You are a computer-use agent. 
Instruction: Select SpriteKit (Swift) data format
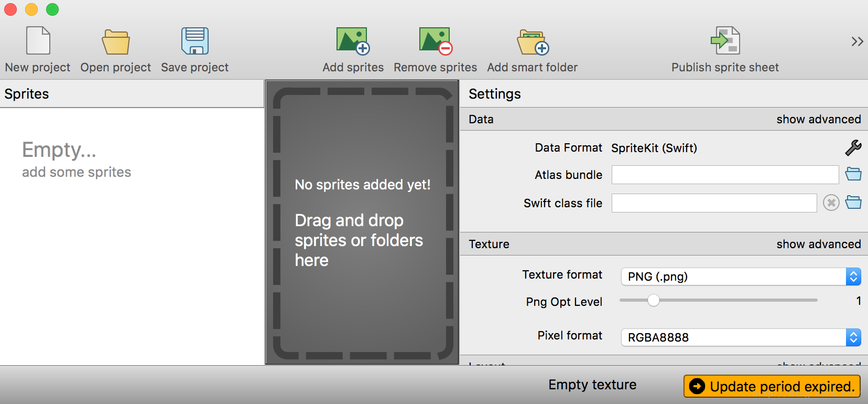coord(654,148)
